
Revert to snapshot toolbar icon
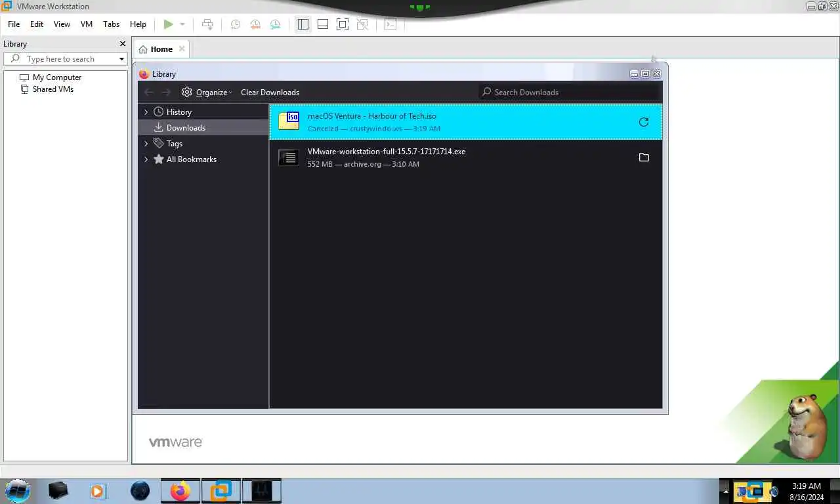(255, 24)
